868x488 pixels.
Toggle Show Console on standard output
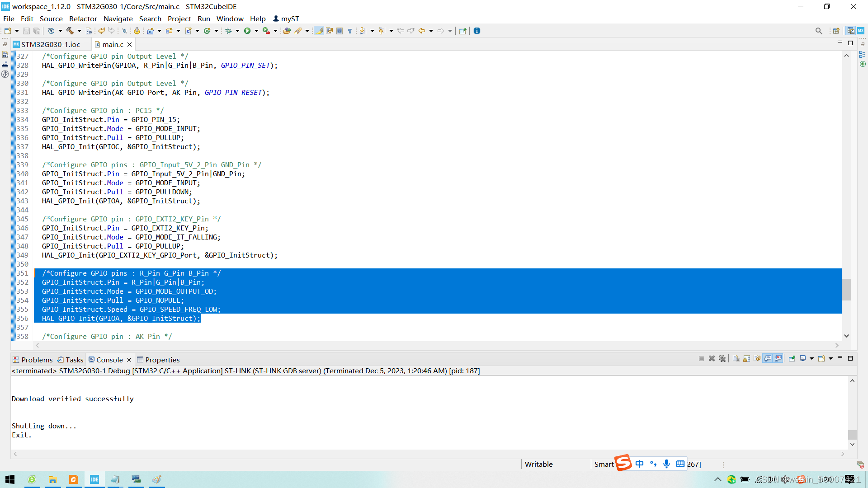768,358
